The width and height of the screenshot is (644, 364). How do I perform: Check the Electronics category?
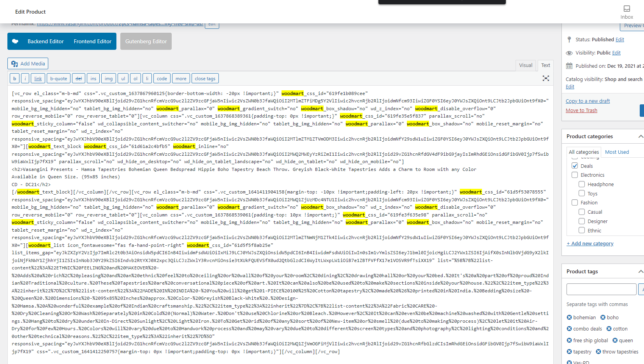coord(575,175)
